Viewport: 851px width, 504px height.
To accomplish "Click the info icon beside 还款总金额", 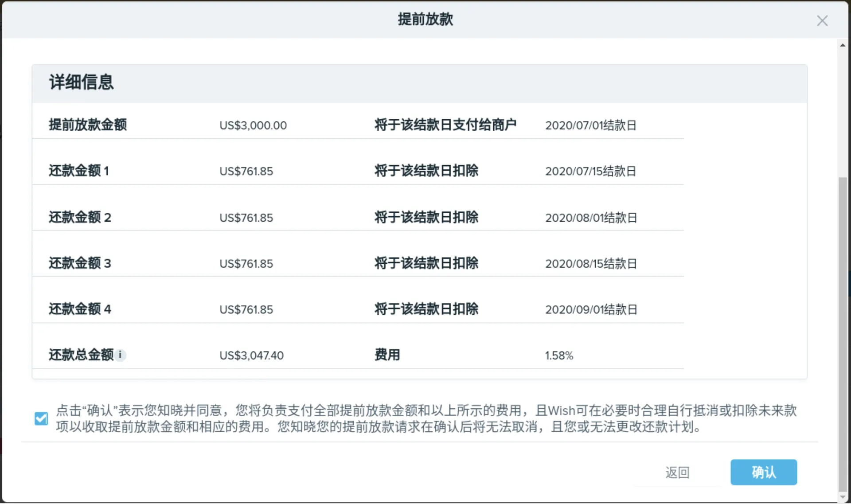I will [x=120, y=355].
